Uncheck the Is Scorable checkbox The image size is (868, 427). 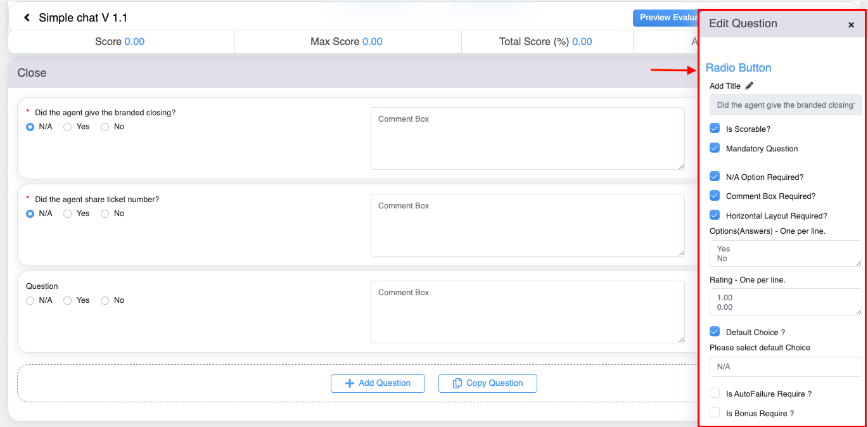[x=715, y=129]
